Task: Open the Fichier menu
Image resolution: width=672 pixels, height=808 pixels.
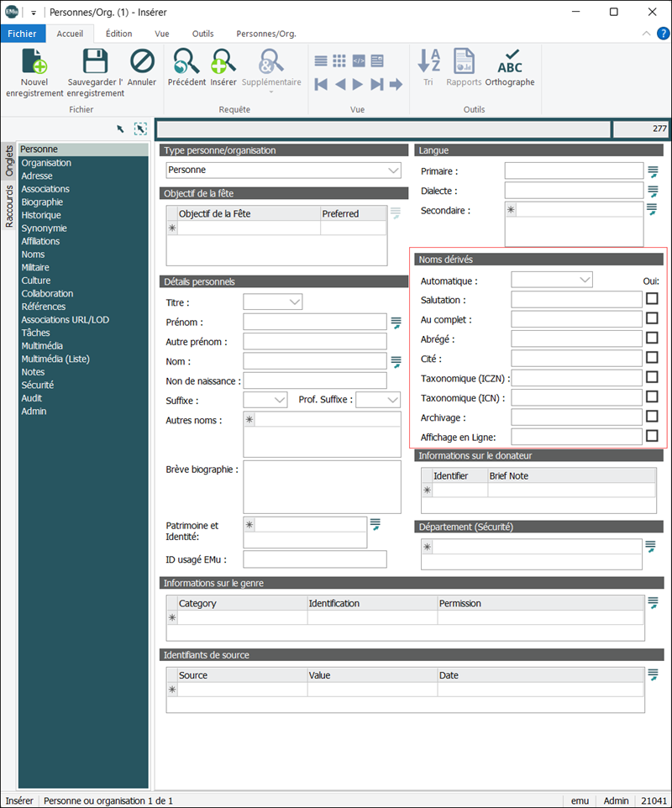Action: tap(22, 34)
